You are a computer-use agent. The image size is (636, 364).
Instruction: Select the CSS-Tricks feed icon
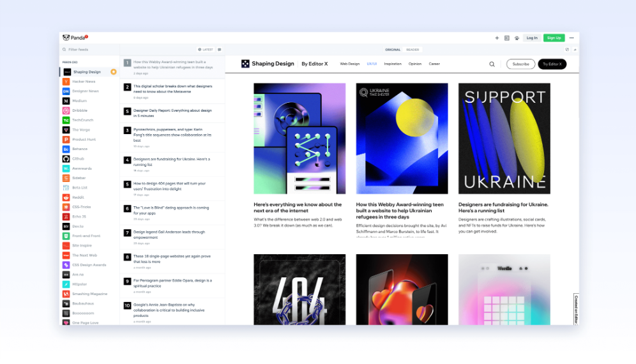click(x=66, y=207)
